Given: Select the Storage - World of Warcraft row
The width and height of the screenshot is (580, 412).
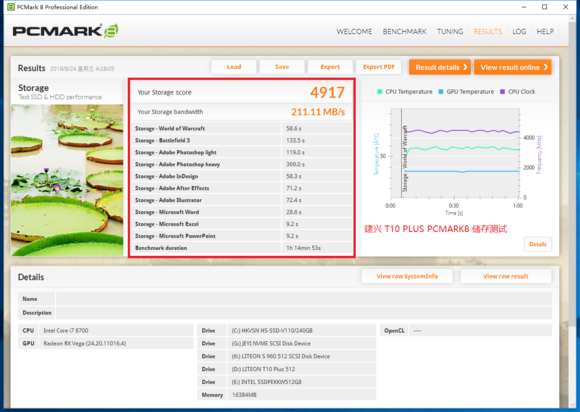Looking at the screenshot, I should pyautogui.click(x=242, y=128).
